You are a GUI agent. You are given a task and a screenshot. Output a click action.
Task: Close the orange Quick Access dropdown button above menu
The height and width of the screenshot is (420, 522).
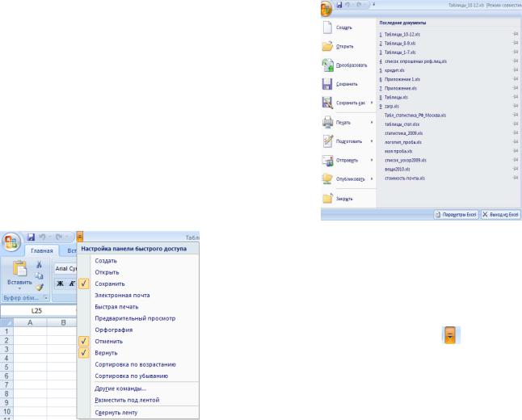tap(79, 237)
